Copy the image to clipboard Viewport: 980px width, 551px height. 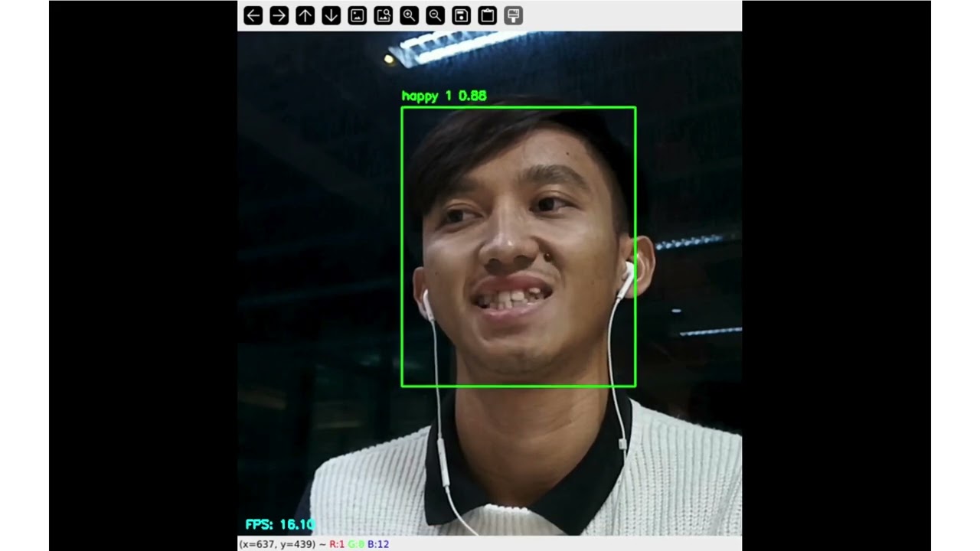coord(488,15)
